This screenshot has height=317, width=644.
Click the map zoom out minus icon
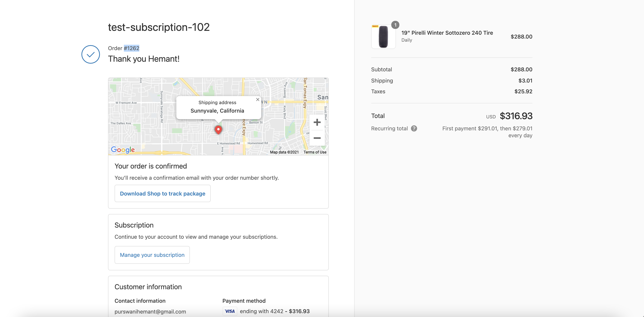pyautogui.click(x=317, y=138)
